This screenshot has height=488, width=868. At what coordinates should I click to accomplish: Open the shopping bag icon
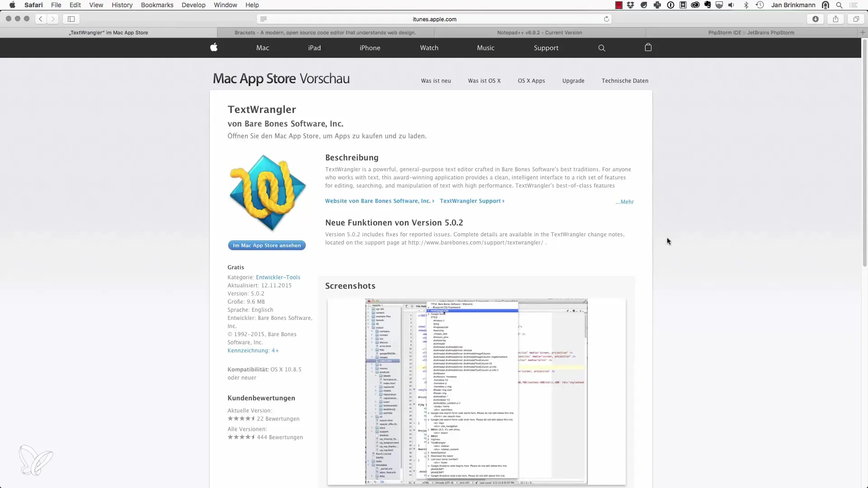(x=648, y=47)
